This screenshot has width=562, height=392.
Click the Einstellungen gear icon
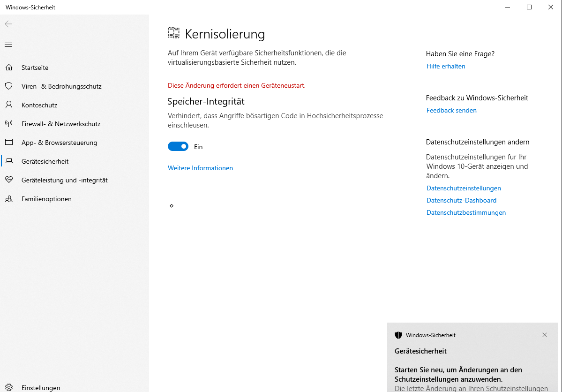coord(8,388)
